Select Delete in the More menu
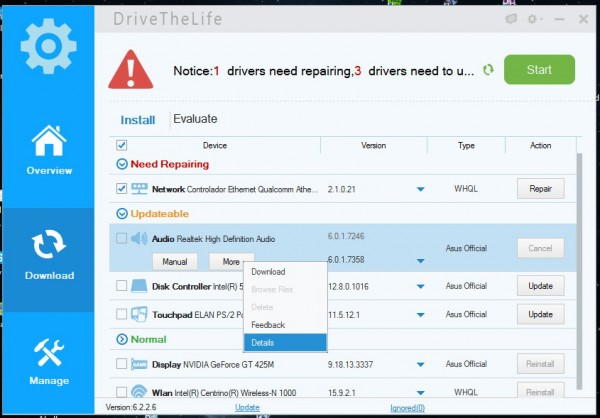Image resolution: width=600 pixels, height=418 pixels. (x=285, y=307)
